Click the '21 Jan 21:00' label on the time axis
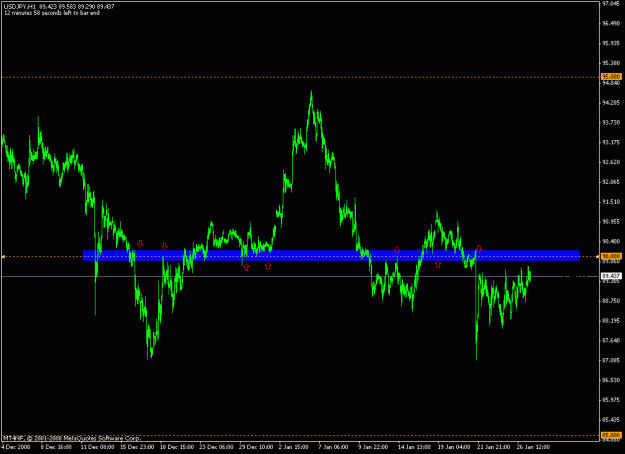 pyautogui.click(x=493, y=447)
